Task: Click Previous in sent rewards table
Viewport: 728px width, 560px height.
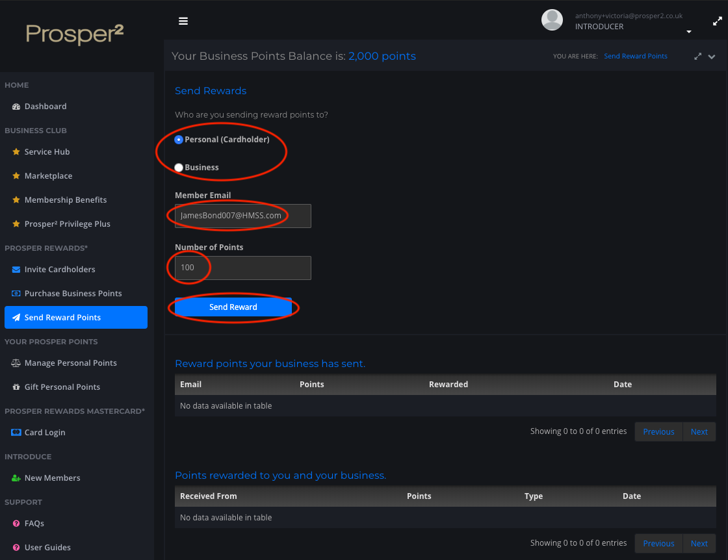Action: (x=658, y=432)
